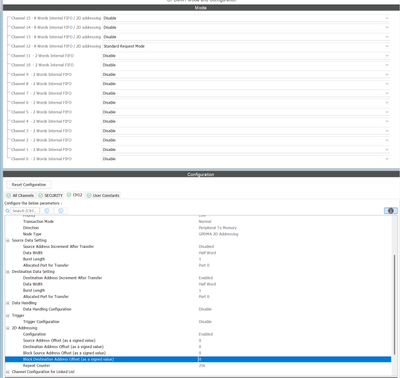Screen dimensions: 400x378
Task: Open Channel 0 mode dropdown
Action: click(246, 159)
